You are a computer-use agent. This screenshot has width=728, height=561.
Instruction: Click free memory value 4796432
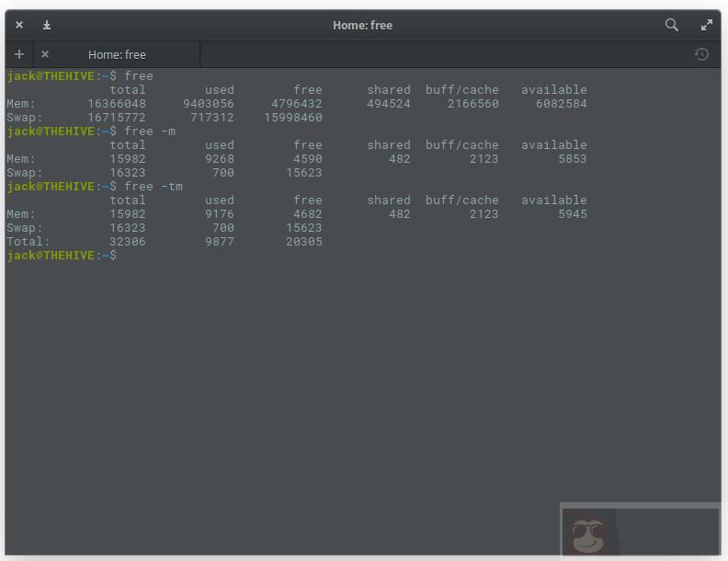point(297,104)
